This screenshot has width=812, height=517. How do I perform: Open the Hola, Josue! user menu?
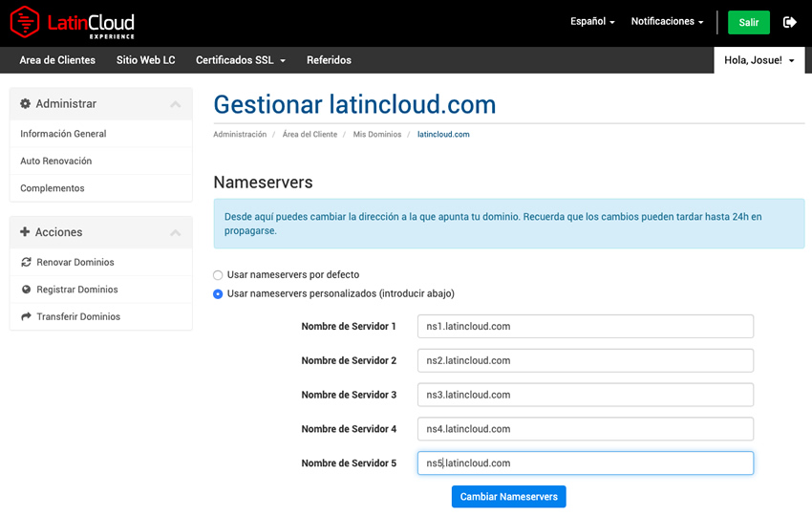pyautogui.click(x=759, y=60)
